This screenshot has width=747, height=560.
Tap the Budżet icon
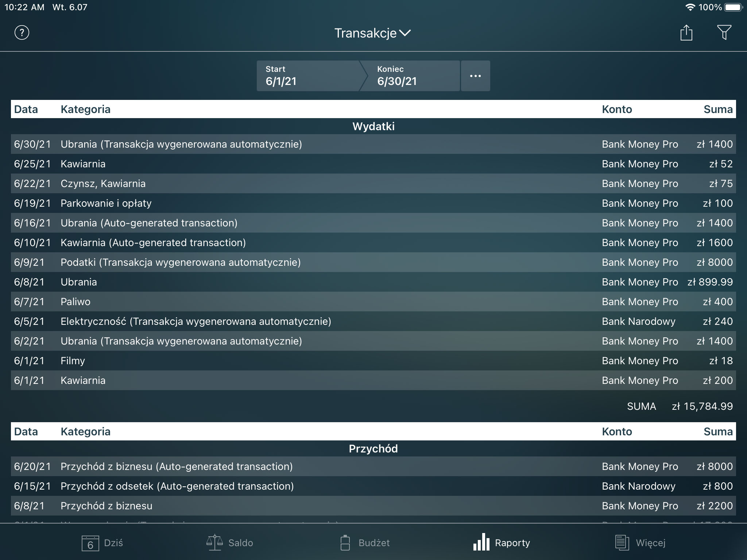pyautogui.click(x=345, y=542)
